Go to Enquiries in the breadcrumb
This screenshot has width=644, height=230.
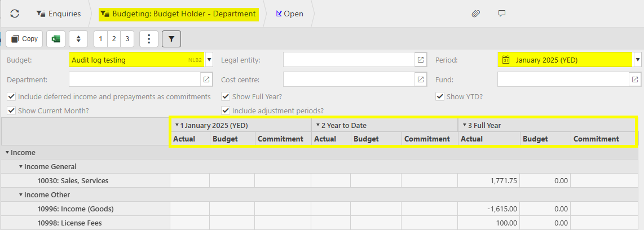(58, 14)
